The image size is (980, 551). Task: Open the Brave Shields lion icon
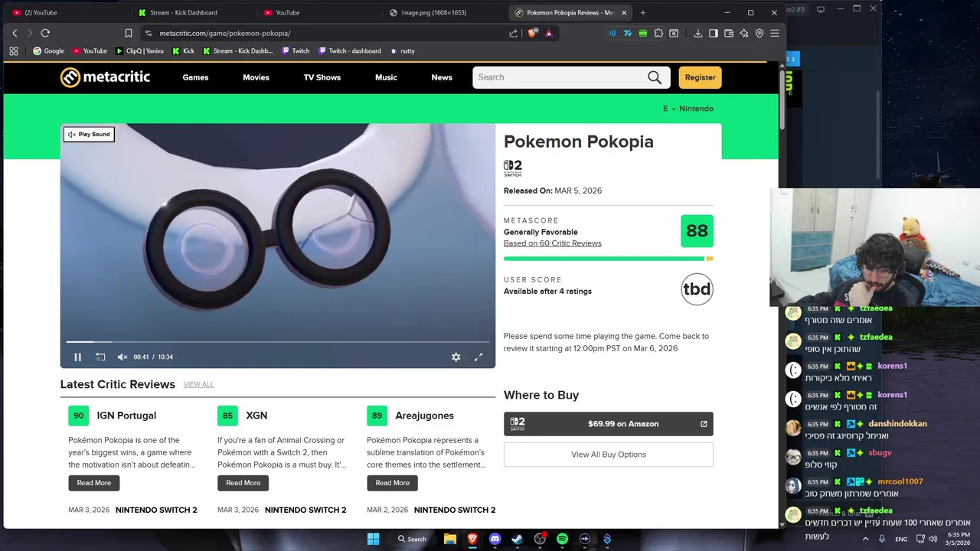tap(533, 33)
